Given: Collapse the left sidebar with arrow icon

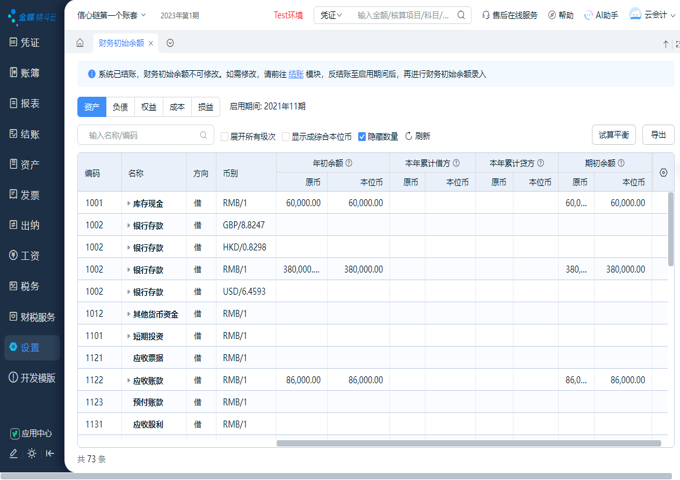Looking at the screenshot, I should (x=50, y=454).
